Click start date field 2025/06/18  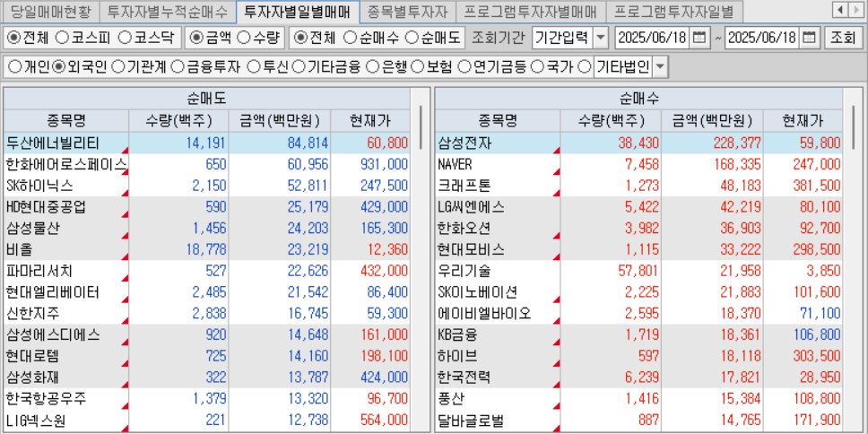click(x=652, y=38)
